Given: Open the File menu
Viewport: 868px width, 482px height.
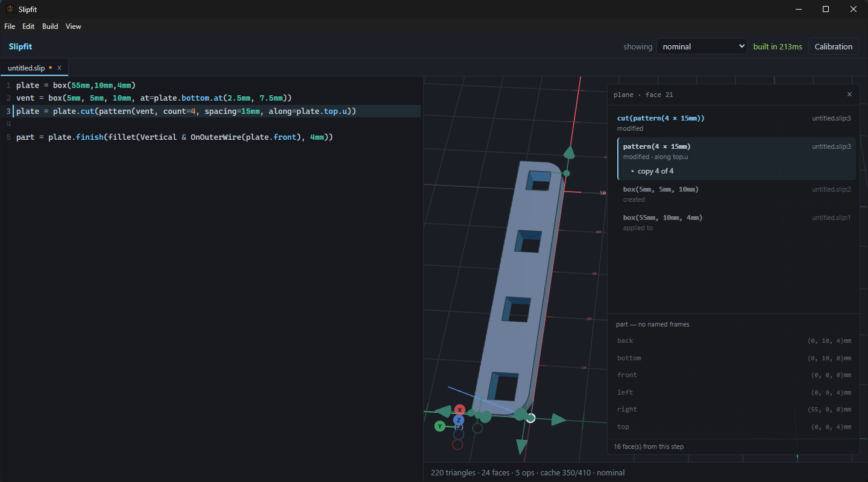Looking at the screenshot, I should (10, 27).
